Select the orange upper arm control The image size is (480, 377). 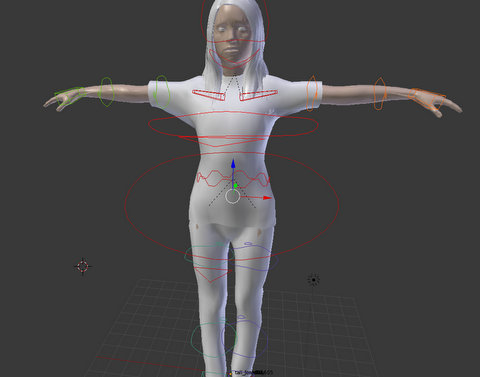coord(311,93)
